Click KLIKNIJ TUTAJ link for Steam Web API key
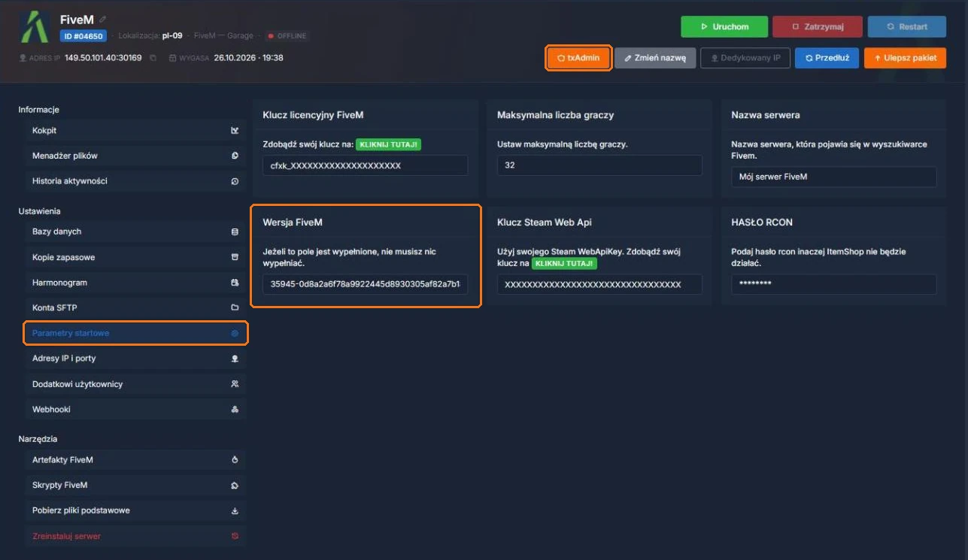968x560 pixels. click(564, 264)
